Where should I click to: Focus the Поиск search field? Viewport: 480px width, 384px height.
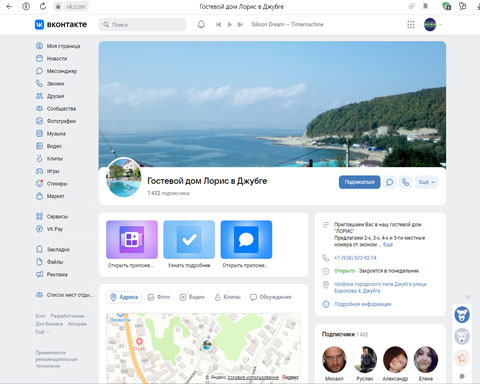142,25
